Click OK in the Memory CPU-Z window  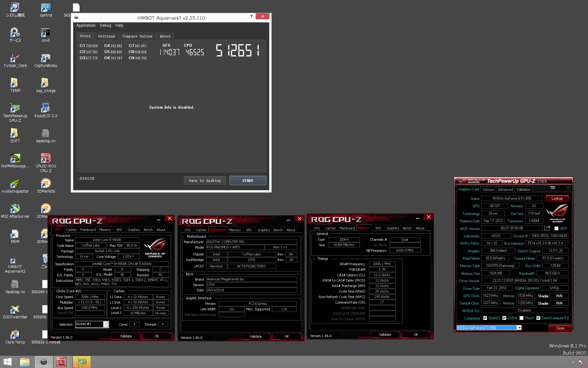click(416, 335)
